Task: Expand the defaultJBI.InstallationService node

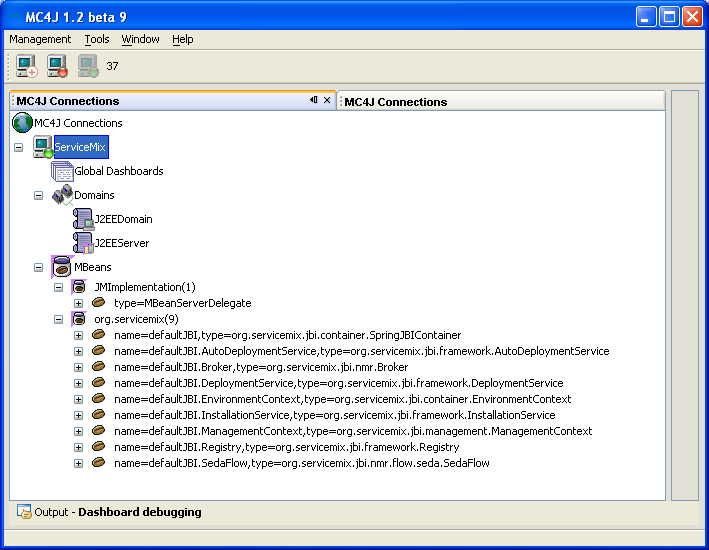Action: pos(78,415)
